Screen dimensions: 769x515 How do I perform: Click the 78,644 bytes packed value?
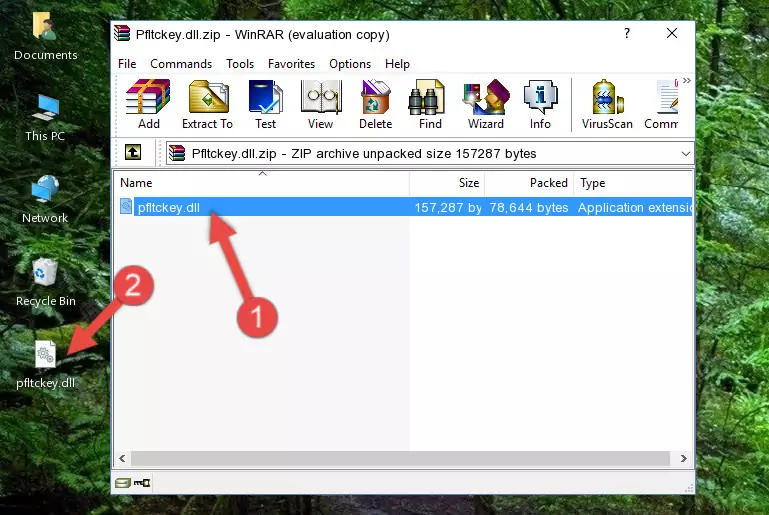tap(529, 207)
